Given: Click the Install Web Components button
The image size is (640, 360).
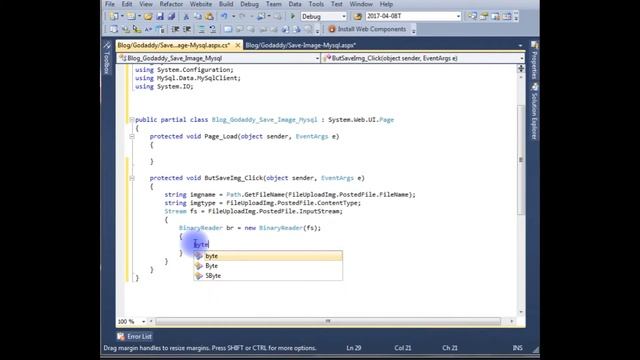Looking at the screenshot, I should (367, 29).
